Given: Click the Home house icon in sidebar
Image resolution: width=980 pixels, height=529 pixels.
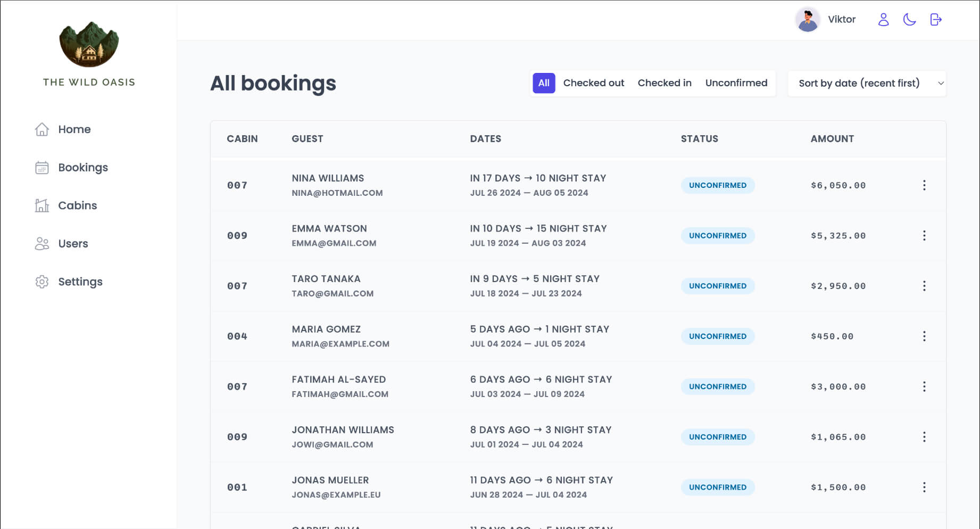Looking at the screenshot, I should pos(42,129).
